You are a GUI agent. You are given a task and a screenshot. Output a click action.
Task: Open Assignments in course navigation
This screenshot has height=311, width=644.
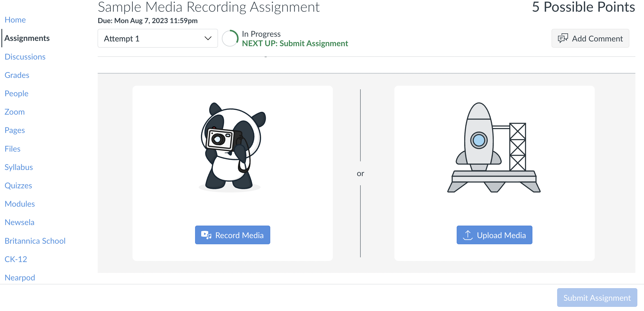(x=27, y=38)
